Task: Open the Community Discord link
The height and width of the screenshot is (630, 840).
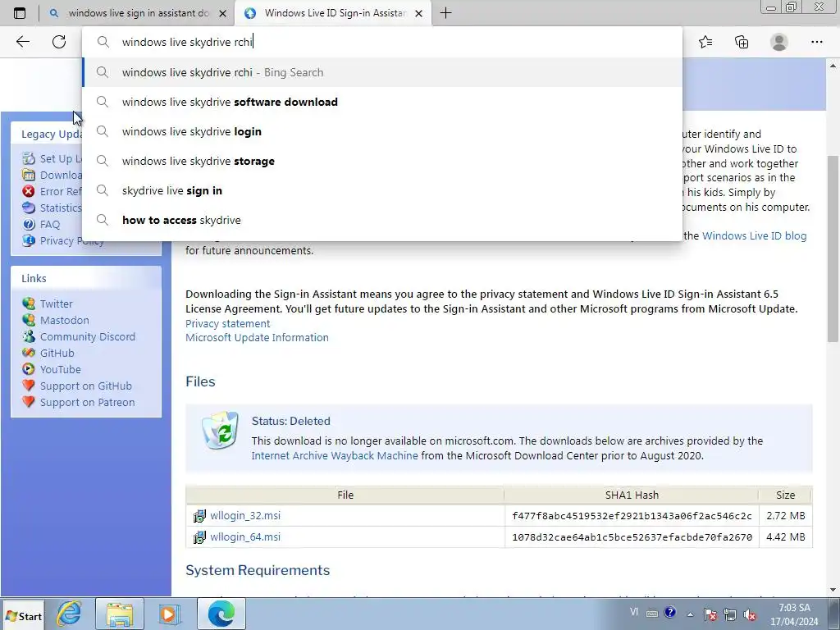Action: click(87, 336)
